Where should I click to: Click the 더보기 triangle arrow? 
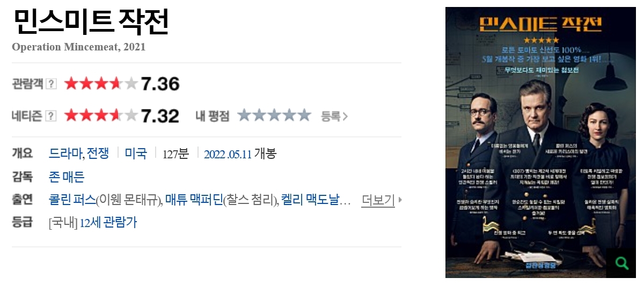click(x=400, y=200)
